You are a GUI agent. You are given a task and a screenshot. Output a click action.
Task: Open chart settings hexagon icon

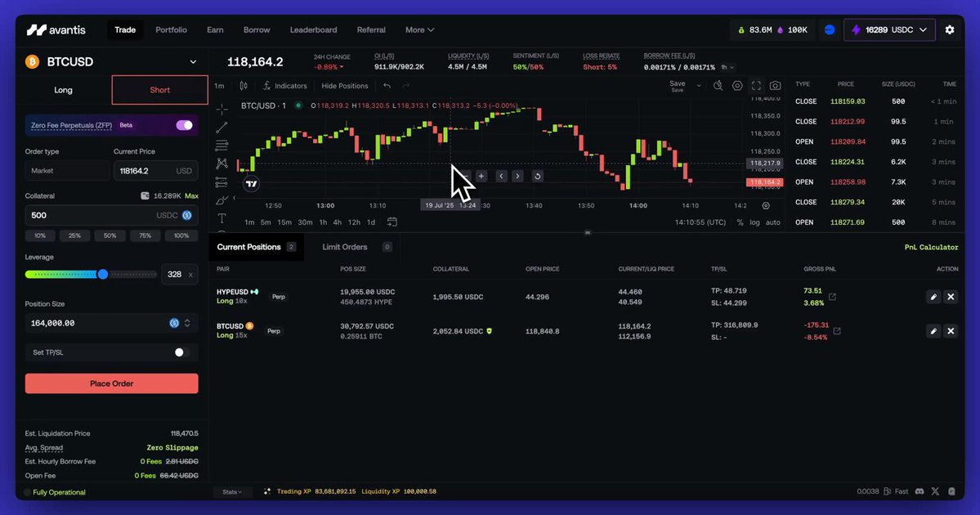coord(737,86)
